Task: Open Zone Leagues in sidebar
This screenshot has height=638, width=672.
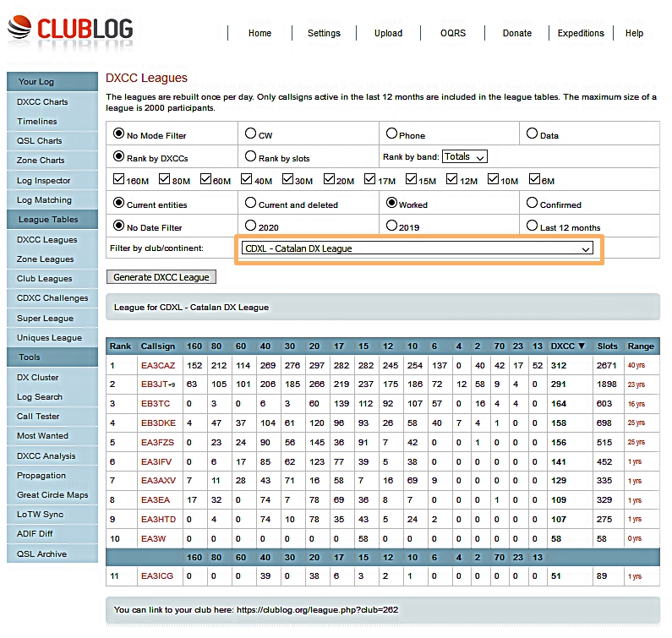Action: [x=46, y=259]
